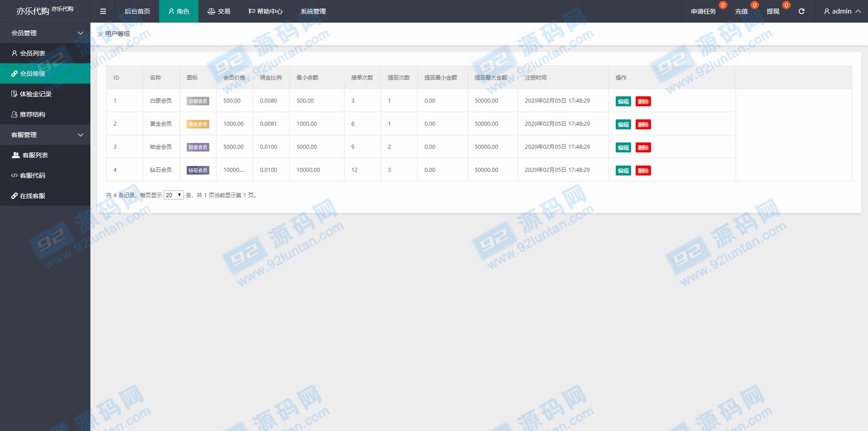Click the 角色 tab user icon
868x431 pixels.
point(171,11)
